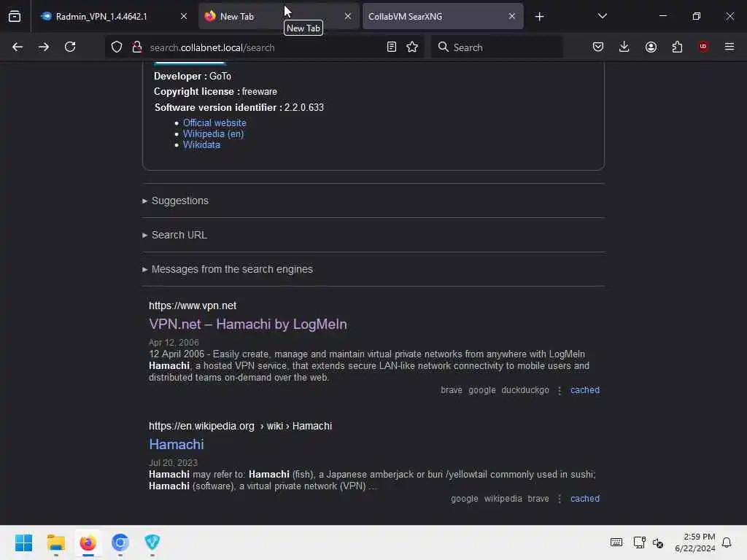The height and width of the screenshot is (560, 747).
Task: Click the duckduckgo engine label
Action: tap(525, 390)
